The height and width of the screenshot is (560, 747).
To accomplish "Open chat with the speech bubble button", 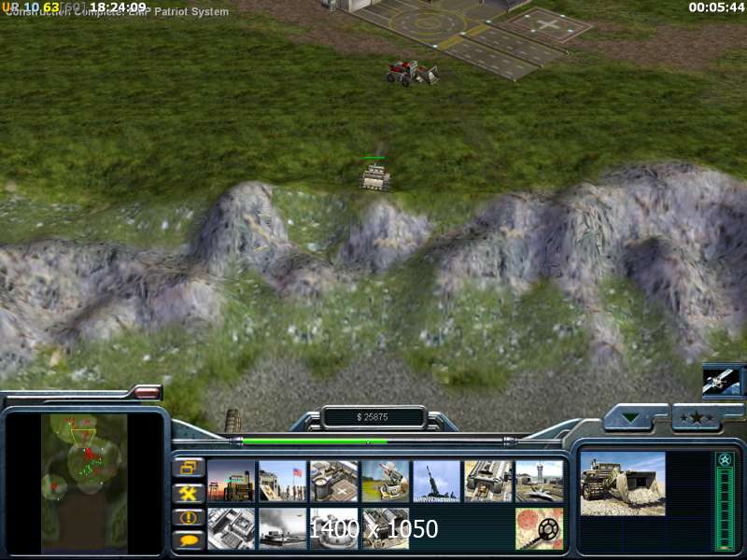I will (x=189, y=540).
